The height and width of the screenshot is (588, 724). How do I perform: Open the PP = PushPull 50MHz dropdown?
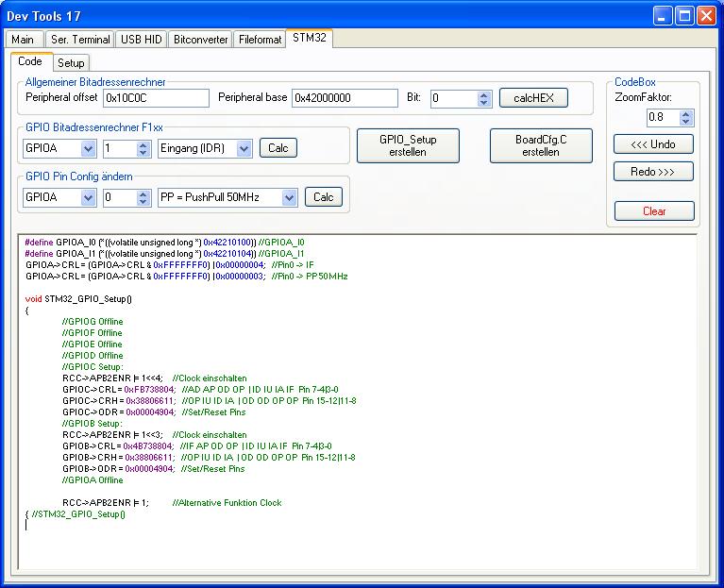click(290, 197)
